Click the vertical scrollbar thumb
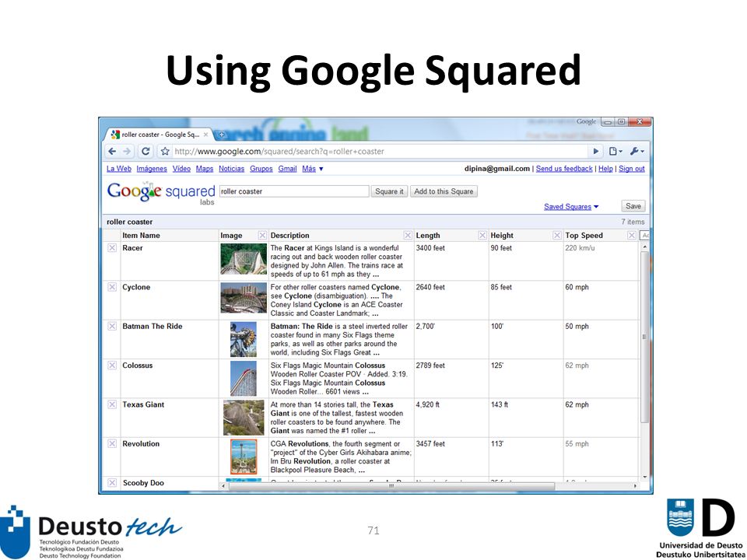Viewport: 747px width, 560px height. [644, 337]
